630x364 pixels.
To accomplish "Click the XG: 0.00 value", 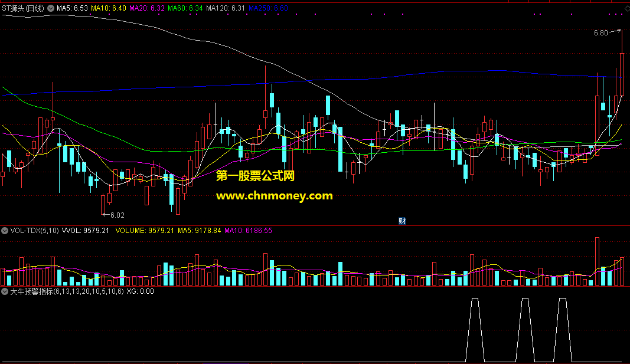I will click(140, 291).
